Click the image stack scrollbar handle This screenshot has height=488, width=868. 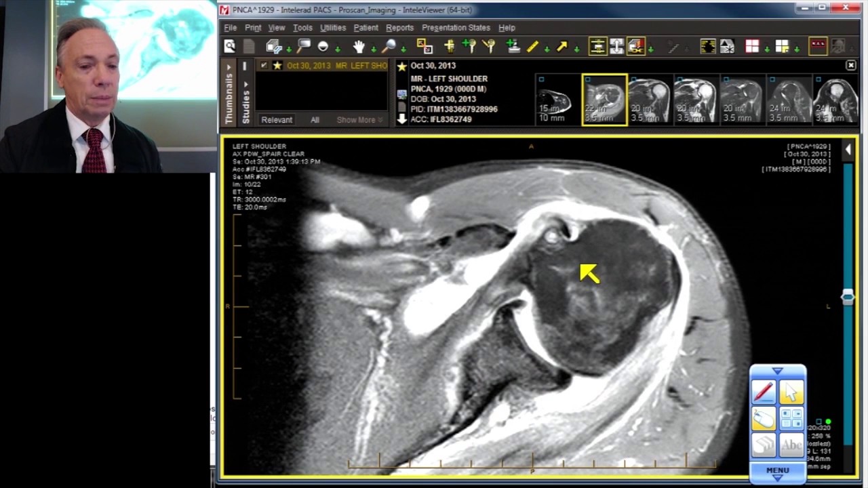[848, 297]
